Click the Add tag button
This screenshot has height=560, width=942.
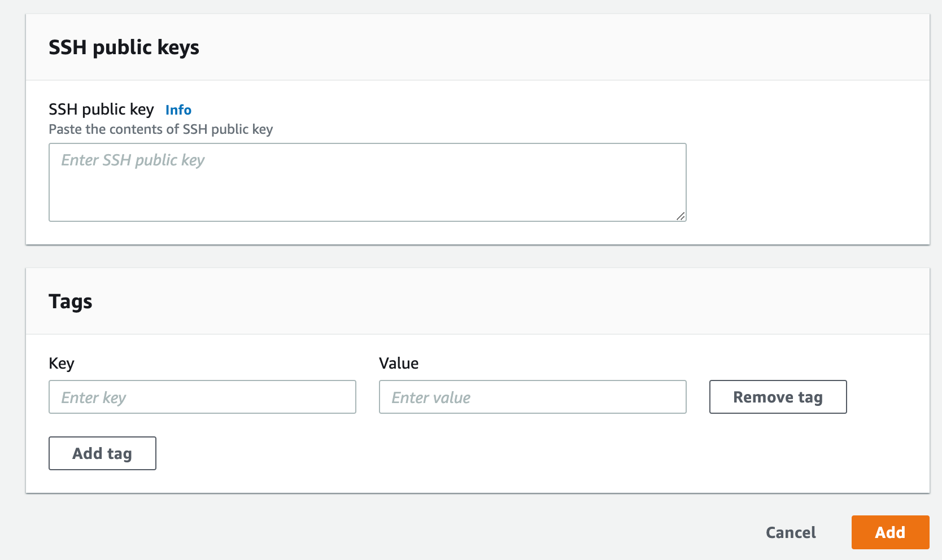pos(102,453)
